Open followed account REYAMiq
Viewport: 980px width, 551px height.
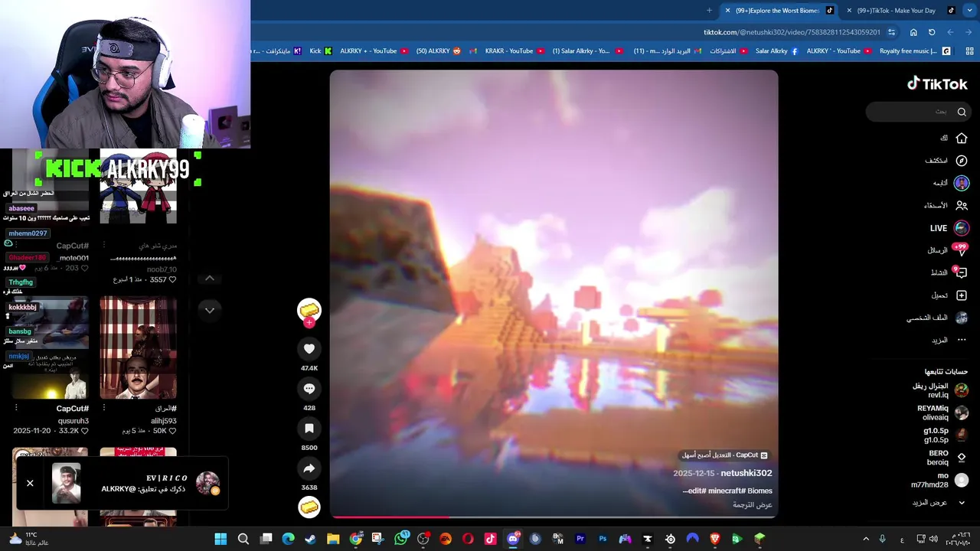[942, 412]
